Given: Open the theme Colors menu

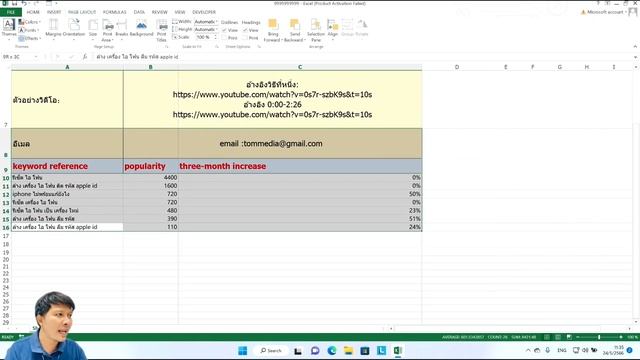Looking at the screenshot, I should [x=29, y=22].
